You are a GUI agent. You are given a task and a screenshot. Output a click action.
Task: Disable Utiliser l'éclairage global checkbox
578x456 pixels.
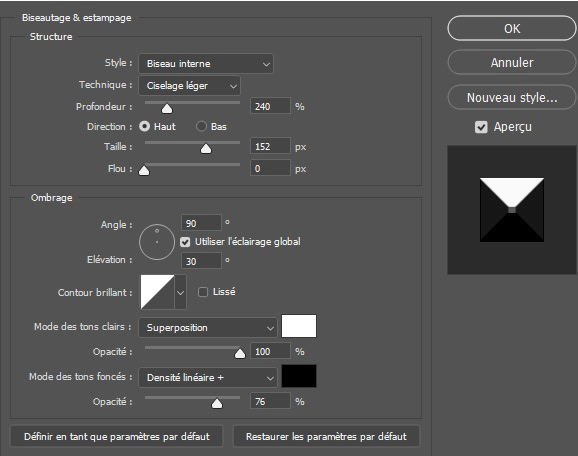pos(185,242)
